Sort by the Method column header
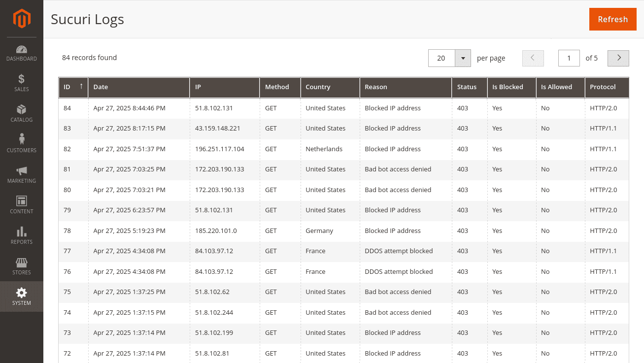Viewport: 644px width, 363px height. [280, 87]
